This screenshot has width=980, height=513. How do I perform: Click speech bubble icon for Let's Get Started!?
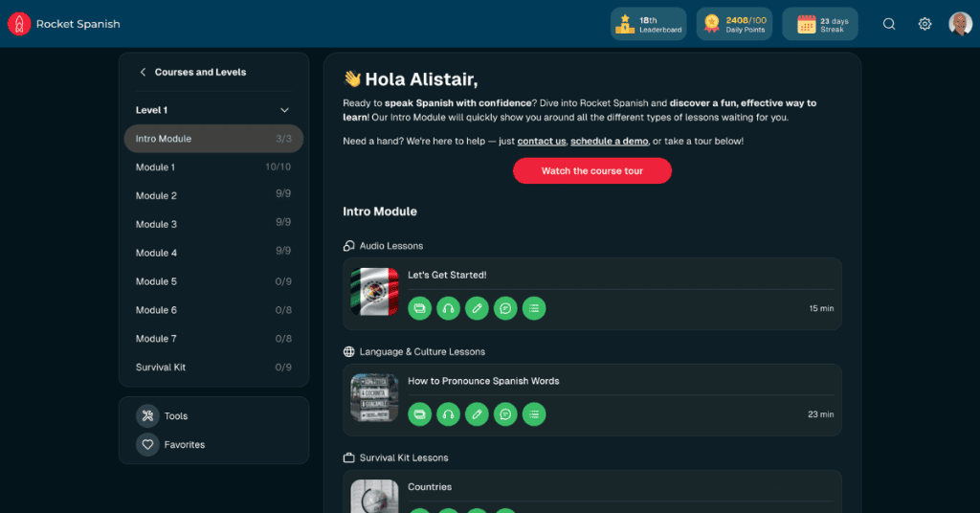[x=505, y=308]
